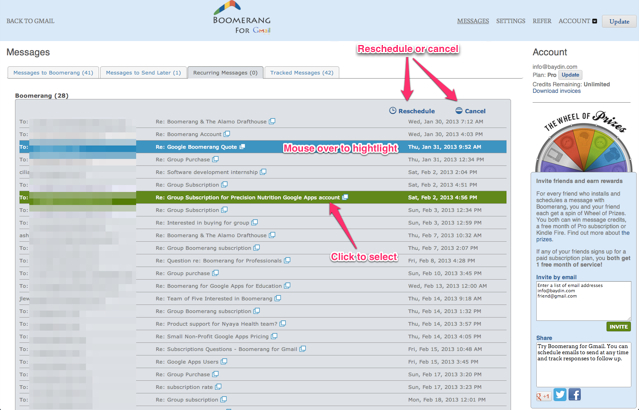Screen dimensions: 639x410
Task: Open popup icon beside 'Re: subscription rate'
Action: coord(218,386)
